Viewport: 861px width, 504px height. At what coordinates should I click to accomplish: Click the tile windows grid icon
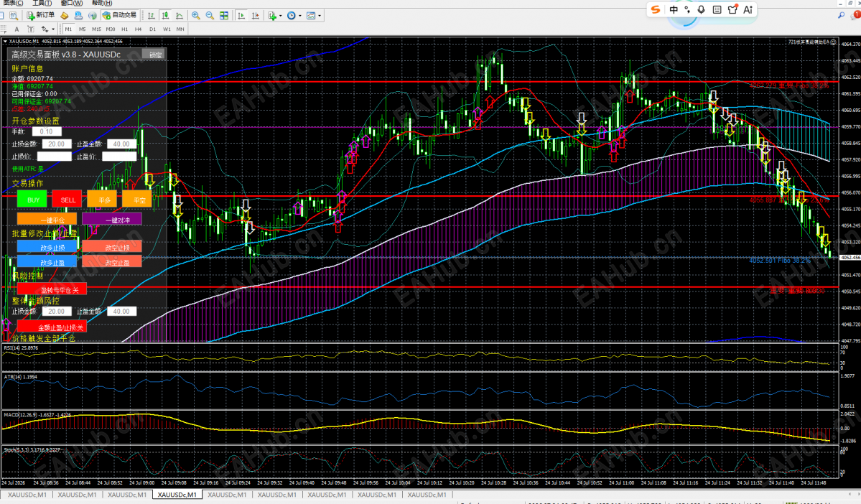click(x=224, y=15)
